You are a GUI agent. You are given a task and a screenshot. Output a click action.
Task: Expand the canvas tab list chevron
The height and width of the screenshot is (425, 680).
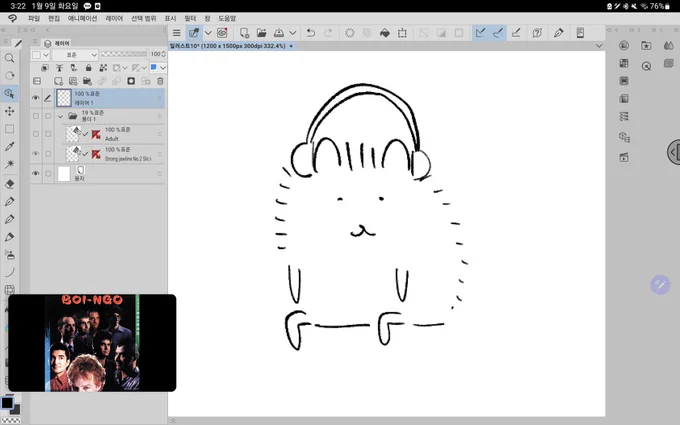599,46
